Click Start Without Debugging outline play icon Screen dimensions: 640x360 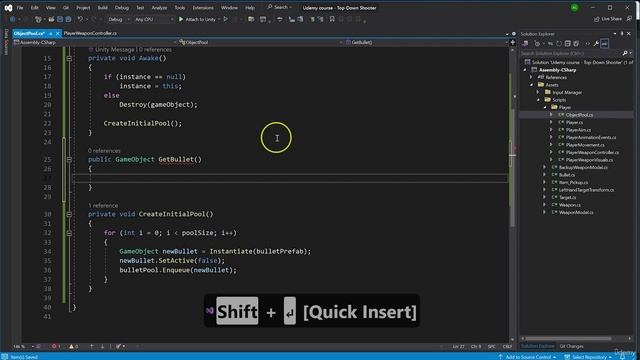click(x=226, y=19)
